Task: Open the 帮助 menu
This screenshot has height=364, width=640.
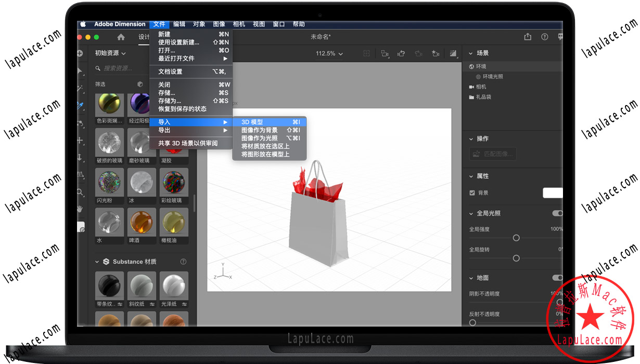Action: point(298,24)
